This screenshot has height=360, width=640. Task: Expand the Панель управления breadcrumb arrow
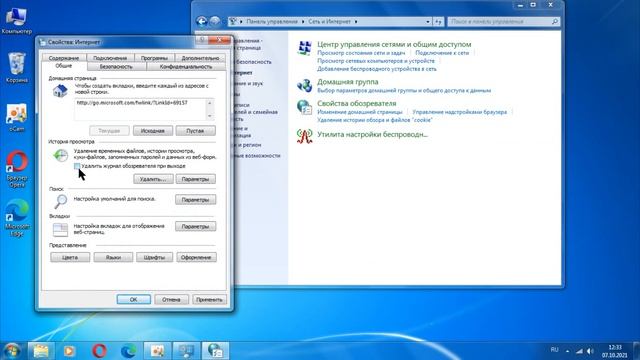point(303,22)
